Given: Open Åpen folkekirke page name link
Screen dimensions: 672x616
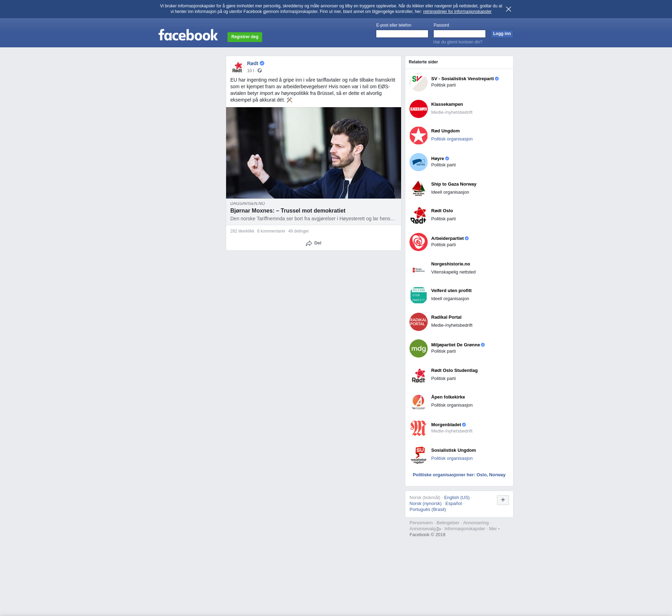Looking at the screenshot, I should (448, 397).
